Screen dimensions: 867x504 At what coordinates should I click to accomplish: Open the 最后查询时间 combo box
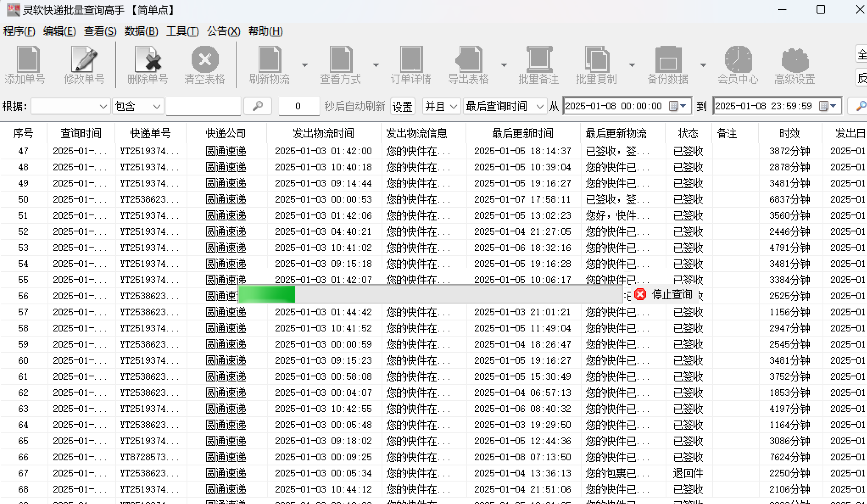[505, 106]
